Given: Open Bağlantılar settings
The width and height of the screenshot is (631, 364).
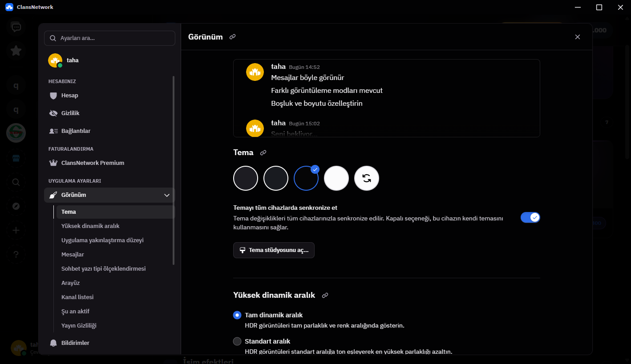Looking at the screenshot, I should tap(109, 131).
